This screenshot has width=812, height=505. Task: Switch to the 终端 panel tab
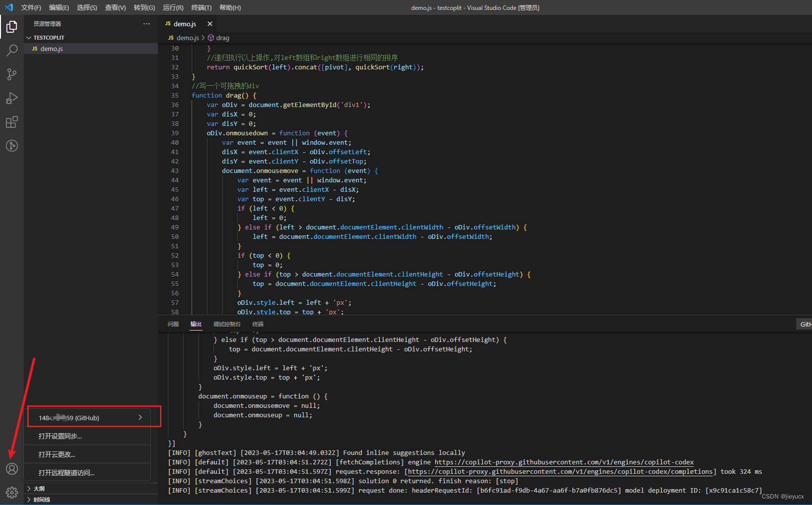tap(257, 324)
